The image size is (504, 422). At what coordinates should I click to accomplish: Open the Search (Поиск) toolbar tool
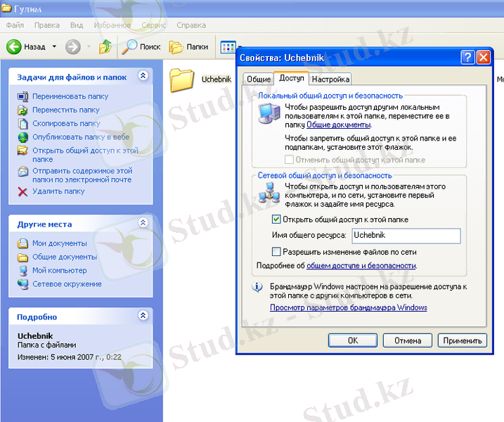coord(141,47)
